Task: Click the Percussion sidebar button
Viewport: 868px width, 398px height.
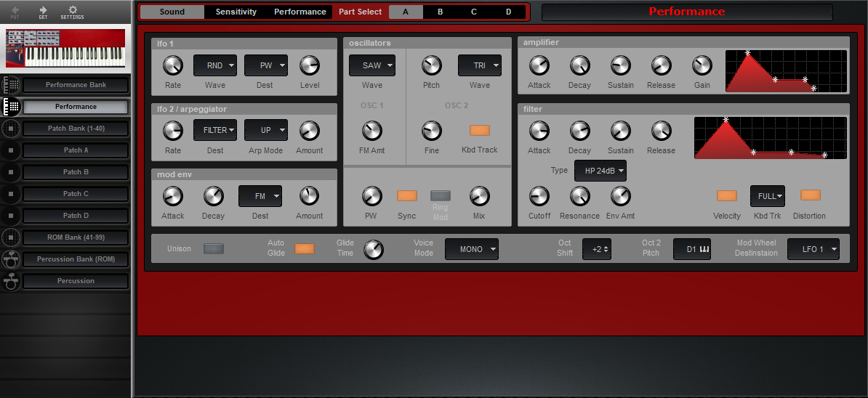Action: (x=76, y=281)
